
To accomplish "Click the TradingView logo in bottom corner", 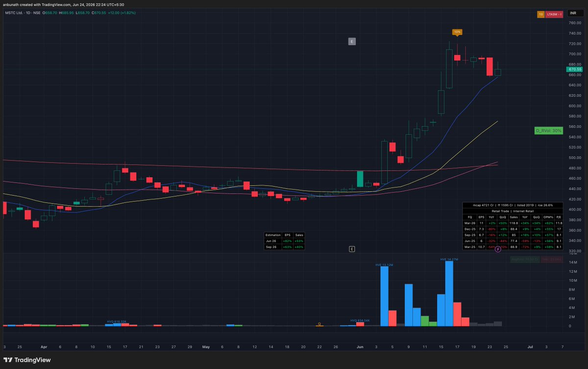I will click(26, 360).
